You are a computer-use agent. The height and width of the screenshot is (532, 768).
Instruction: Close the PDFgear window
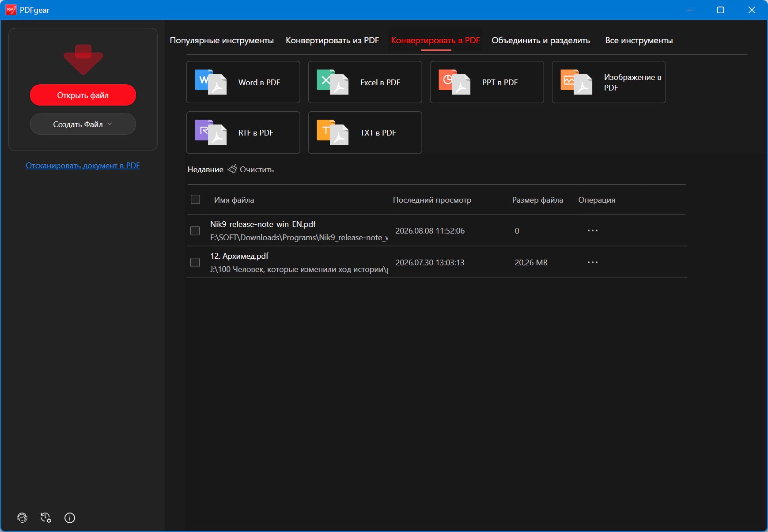tap(752, 10)
